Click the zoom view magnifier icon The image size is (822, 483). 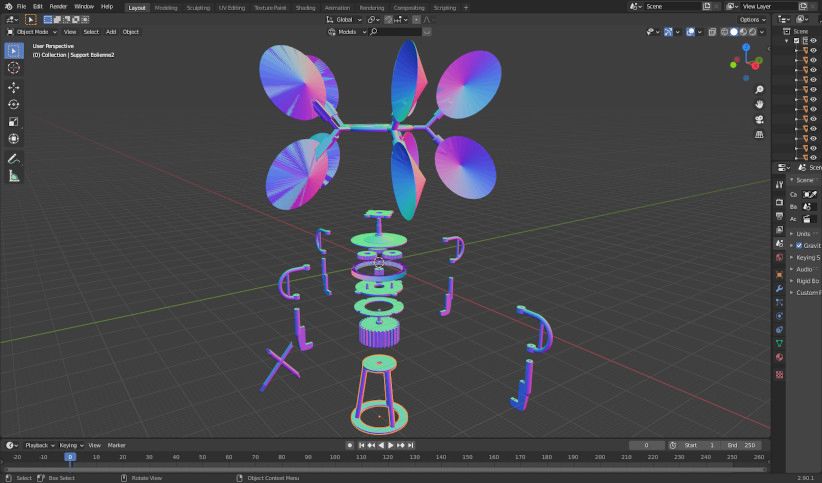(x=759, y=90)
